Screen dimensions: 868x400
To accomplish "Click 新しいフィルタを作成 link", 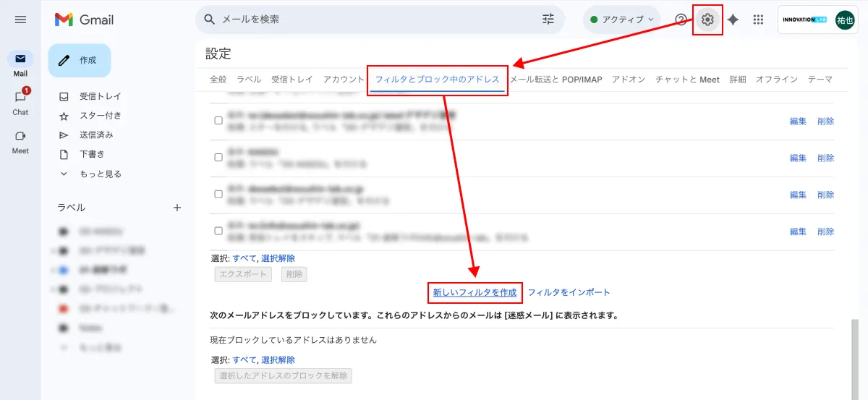I will pos(475,292).
